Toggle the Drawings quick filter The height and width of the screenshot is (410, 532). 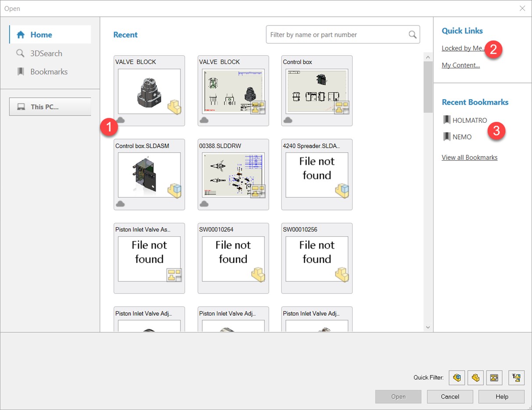coord(494,378)
